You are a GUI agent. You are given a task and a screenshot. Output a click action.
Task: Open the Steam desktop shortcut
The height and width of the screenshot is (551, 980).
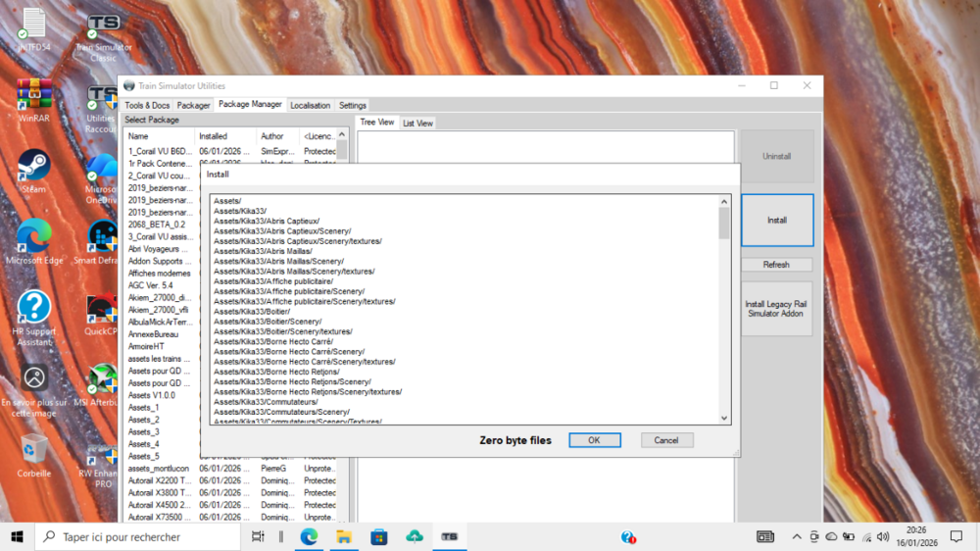click(x=33, y=172)
